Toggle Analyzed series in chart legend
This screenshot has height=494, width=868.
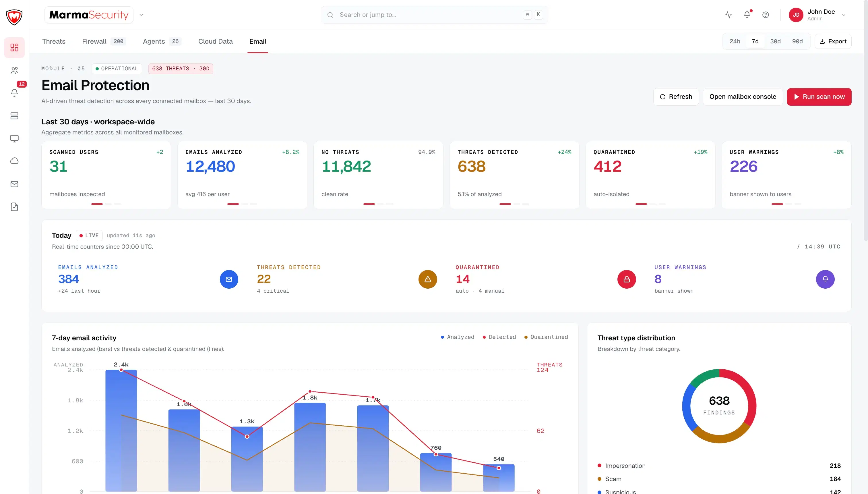pyautogui.click(x=458, y=337)
